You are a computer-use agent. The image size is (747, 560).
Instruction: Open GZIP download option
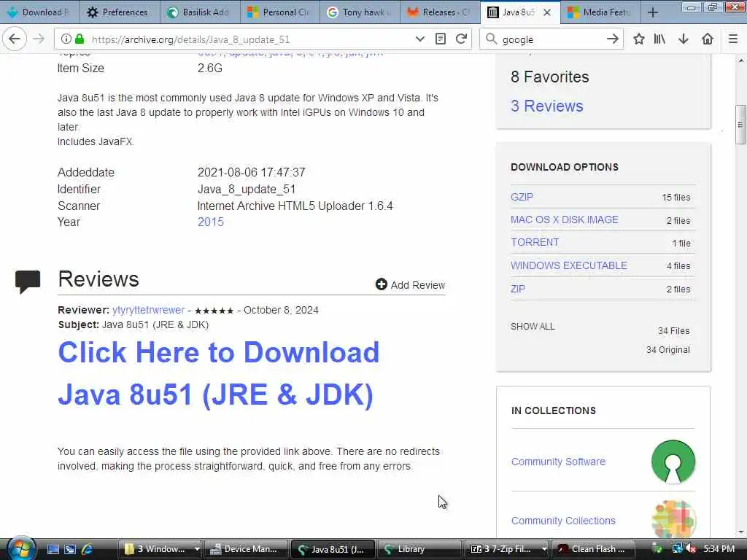pyautogui.click(x=522, y=197)
